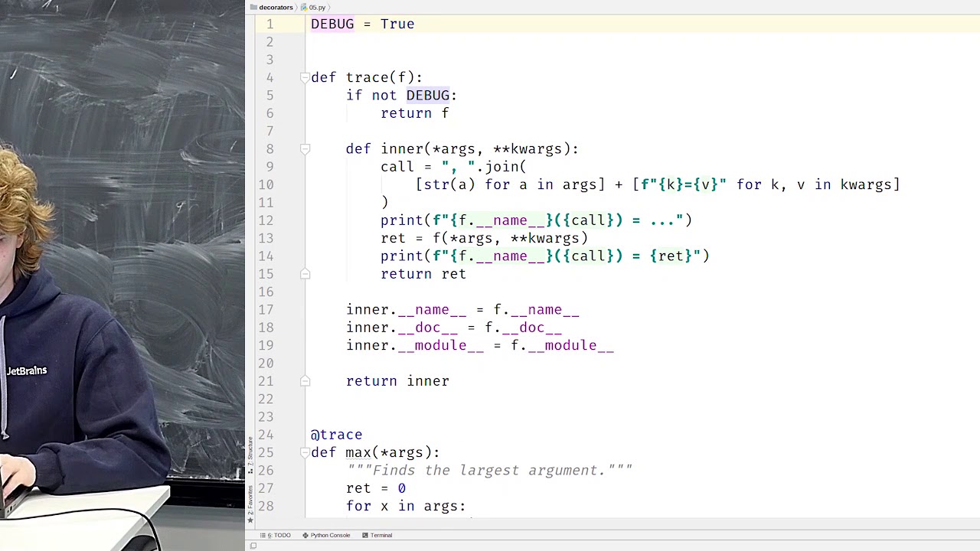The height and width of the screenshot is (551, 980).
Task: Click 'return inner' on line 21
Action: (x=397, y=381)
